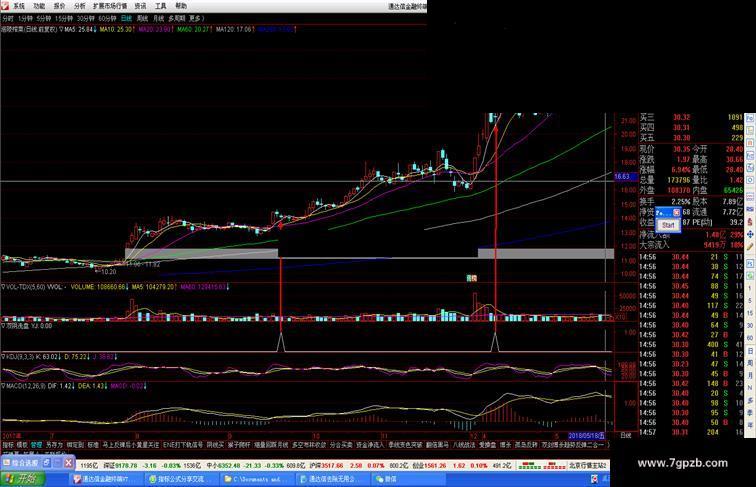The height and width of the screenshot is (487, 756).
Task: Apply 资金净流入 indicator
Action: coord(368,445)
